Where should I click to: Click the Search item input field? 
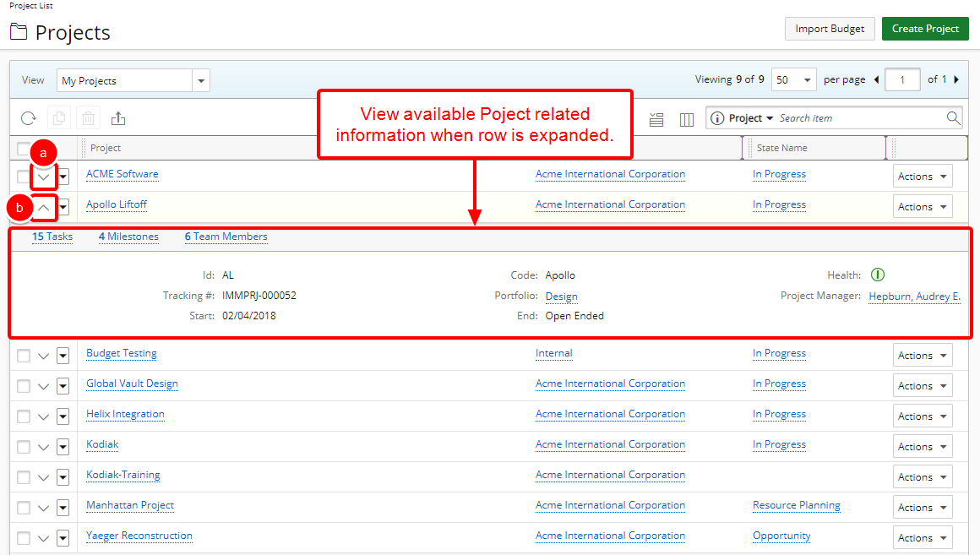tap(857, 118)
